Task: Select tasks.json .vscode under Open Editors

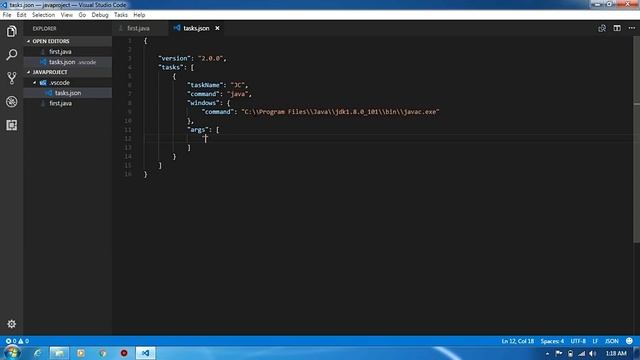Action: [68, 62]
